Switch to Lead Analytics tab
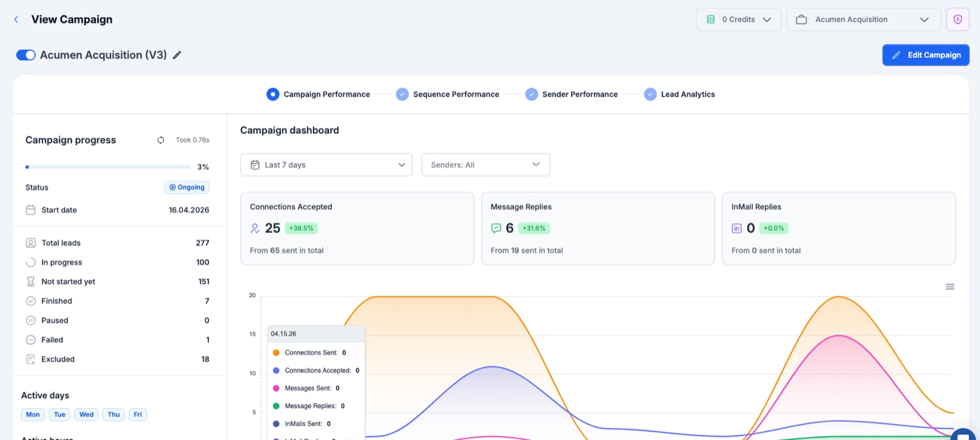980x440 pixels. point(679,95)
